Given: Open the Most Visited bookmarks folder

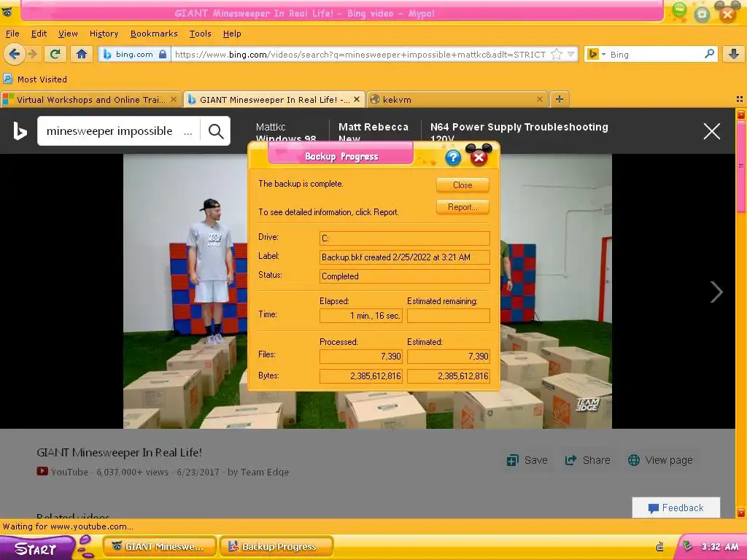Looking at the screenshot, I should pyautogui.click(x=35, y=79).
